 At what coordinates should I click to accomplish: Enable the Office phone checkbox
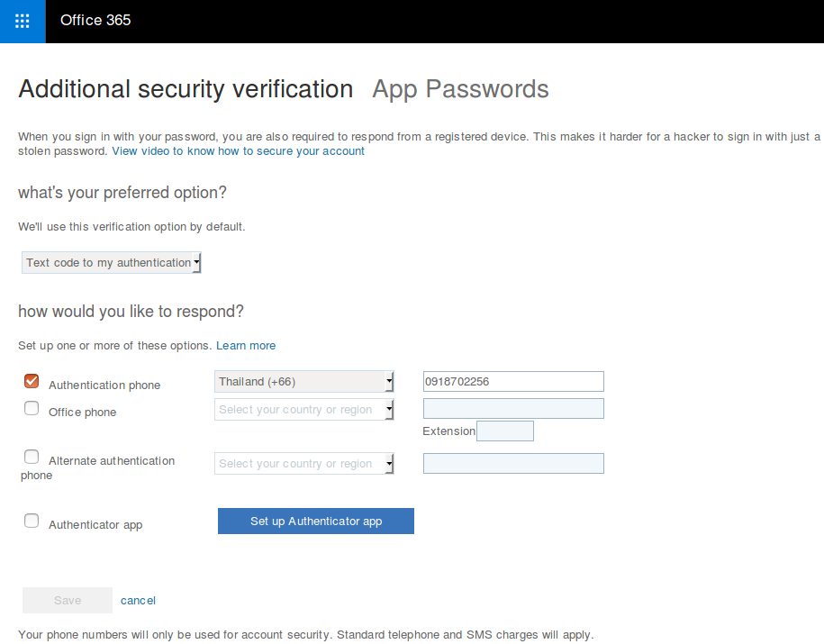pos(32,408)
